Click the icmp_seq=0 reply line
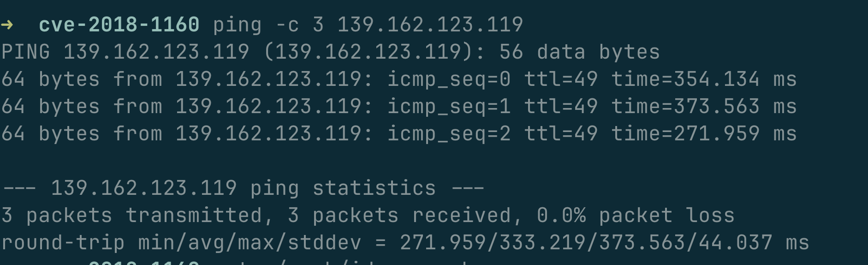The height and width of the screenshot is (265, 868). tap(399, 79)
